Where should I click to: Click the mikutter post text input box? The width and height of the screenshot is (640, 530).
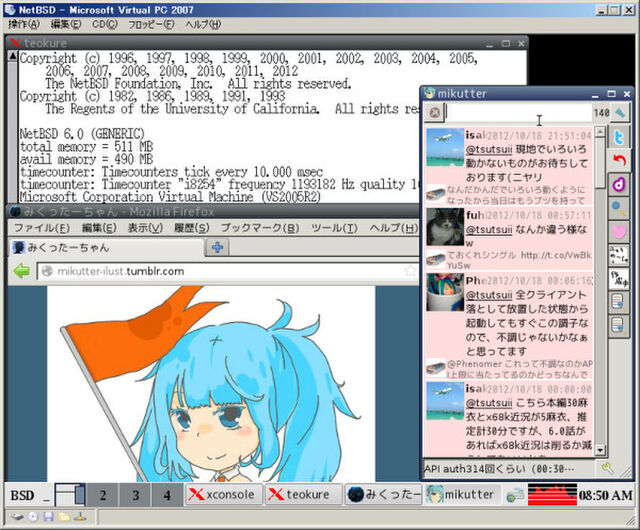(x=518, y=113)
